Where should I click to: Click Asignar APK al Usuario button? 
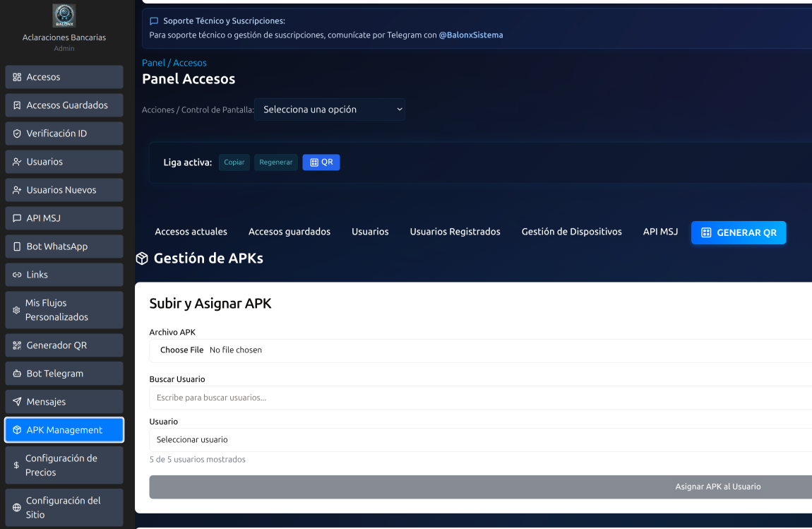(480, 487)
